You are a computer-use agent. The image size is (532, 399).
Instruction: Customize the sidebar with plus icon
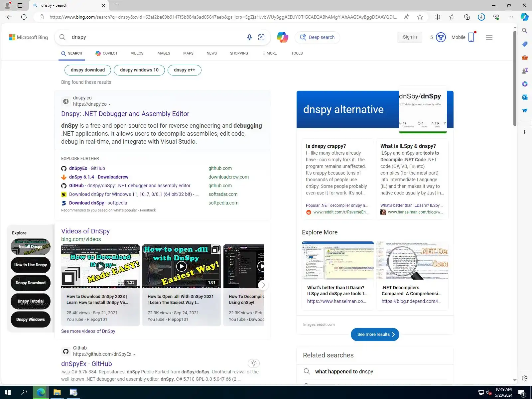[525, 132]
